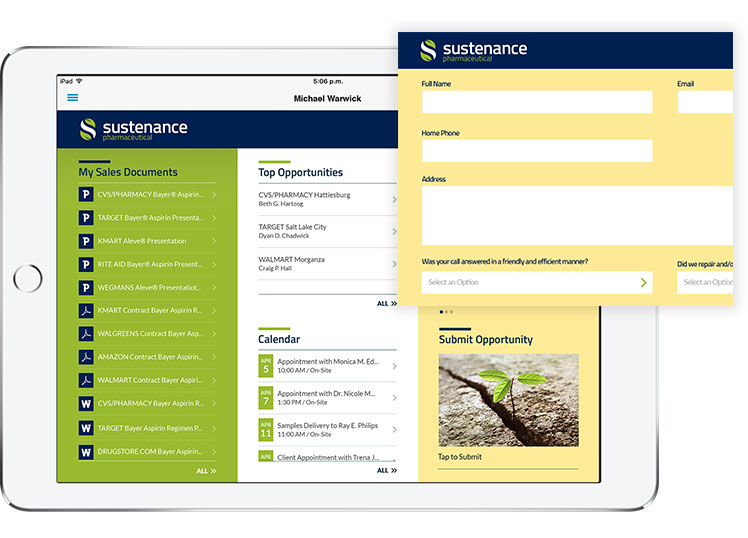The width and height of the screenshot is (748, 538).
Task: View ALL top opportunities
Action: (x=386, y=303)
